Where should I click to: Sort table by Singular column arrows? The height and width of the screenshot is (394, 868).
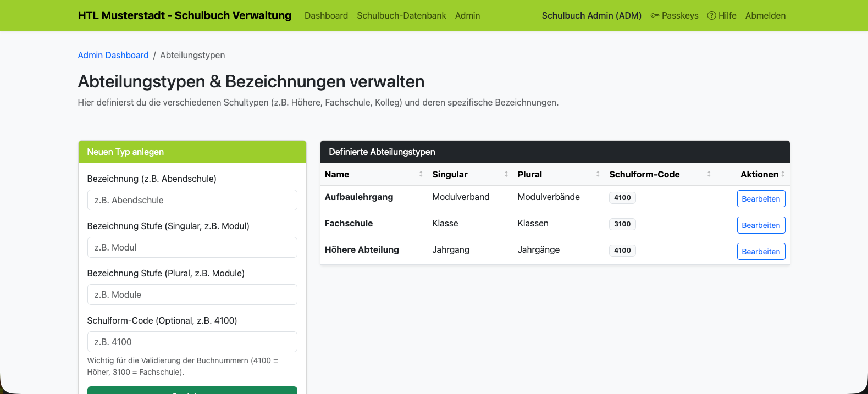pyautogui.click(x=506, y=174)
